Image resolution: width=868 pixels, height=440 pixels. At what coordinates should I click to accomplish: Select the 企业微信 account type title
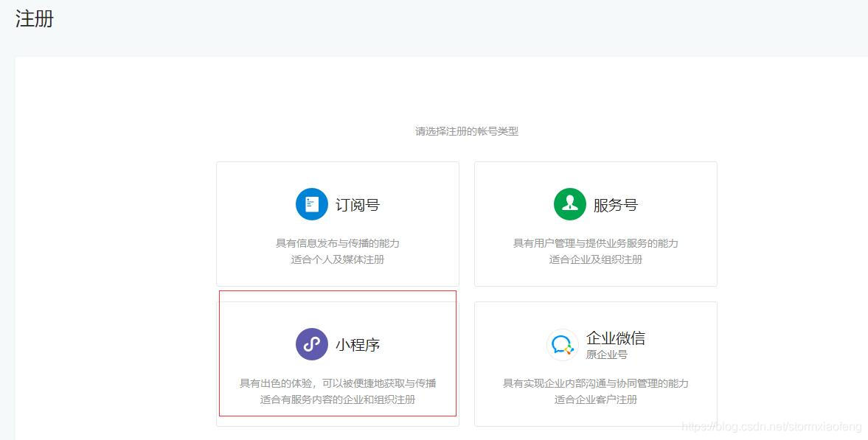point(616,338)
